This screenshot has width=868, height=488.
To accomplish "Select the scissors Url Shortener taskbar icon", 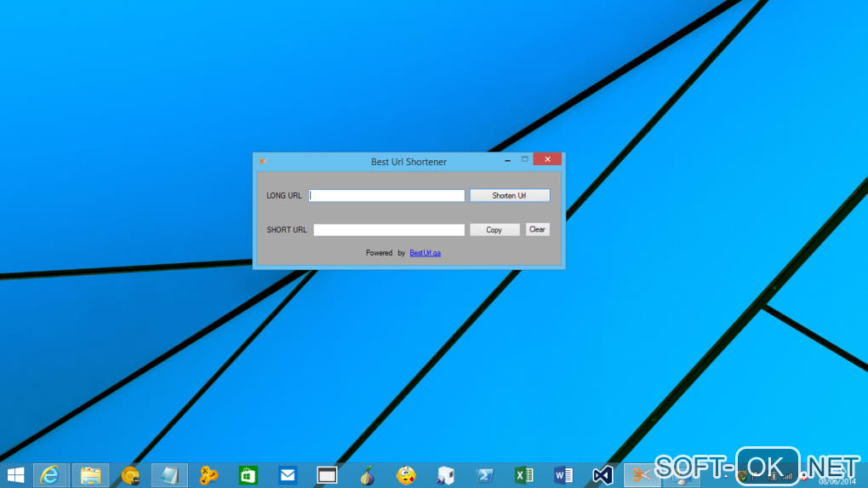I will (x=641, y=475).
